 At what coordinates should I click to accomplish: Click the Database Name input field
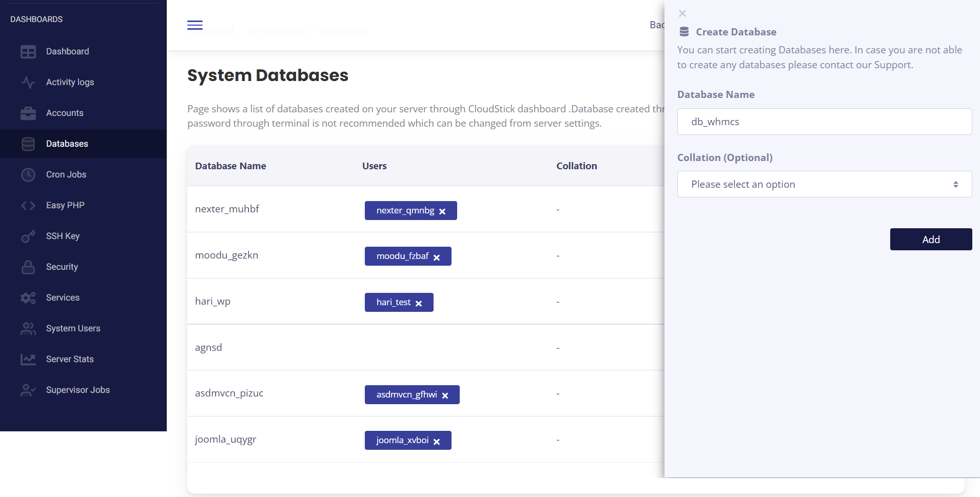tap(824, 122)
